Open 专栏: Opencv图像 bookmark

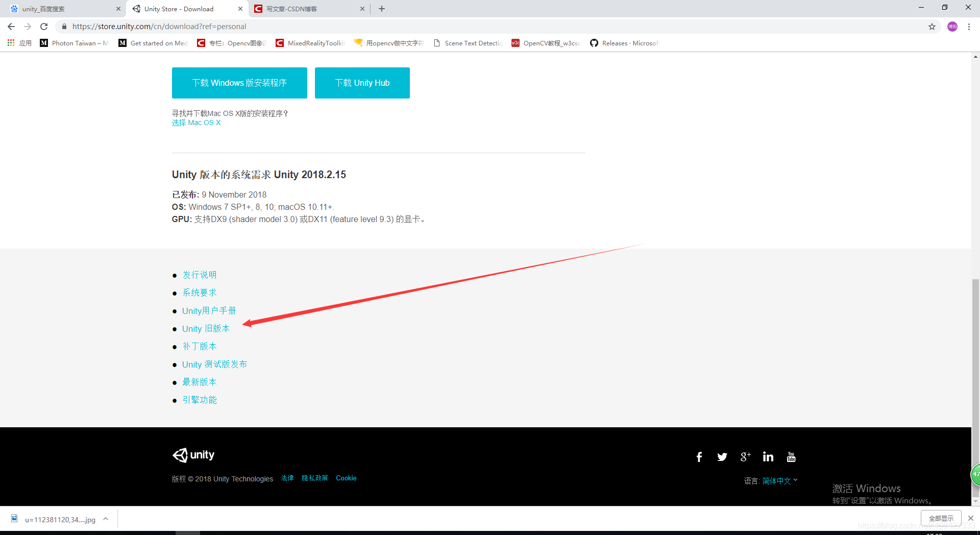coord(232,43)
